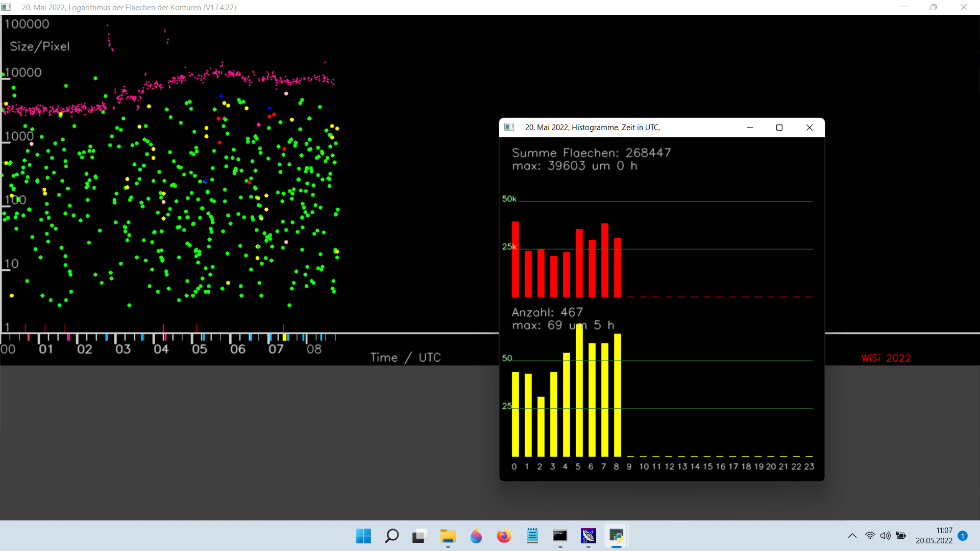Viewport: 980px width, 551px height.
Task: Click the "Summe Flaechen: 268447" text
Action: coord(592,153)
